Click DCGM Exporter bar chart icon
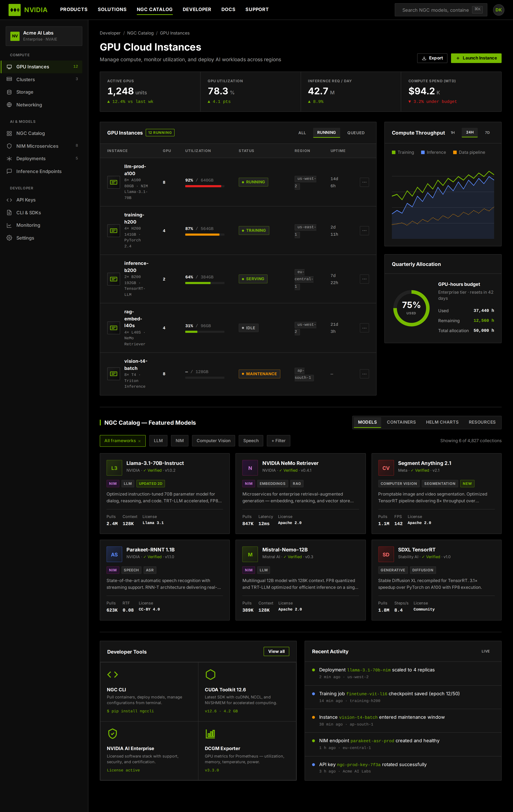513x812 pixels. (210, 734)
